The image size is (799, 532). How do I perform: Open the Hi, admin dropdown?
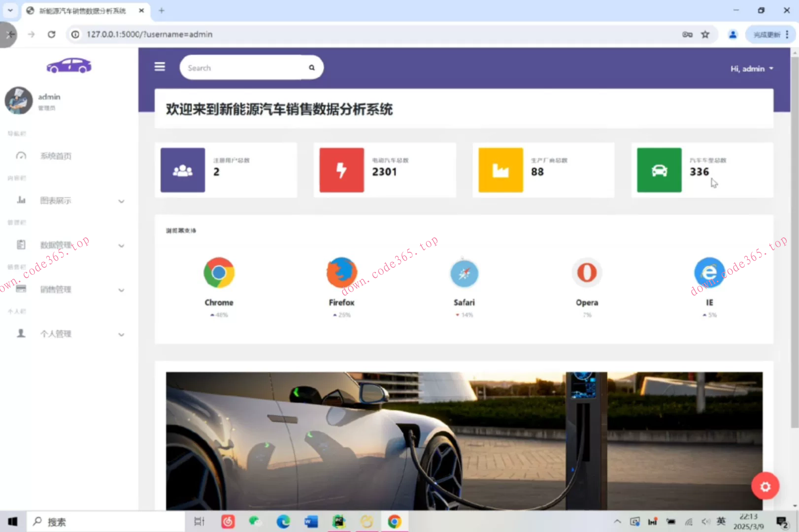751,68
